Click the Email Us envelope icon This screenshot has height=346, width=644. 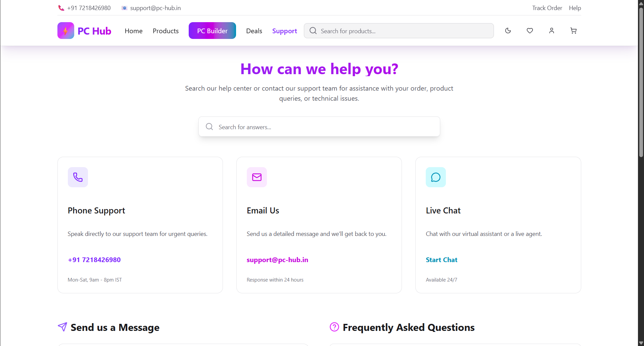point(257,177)
